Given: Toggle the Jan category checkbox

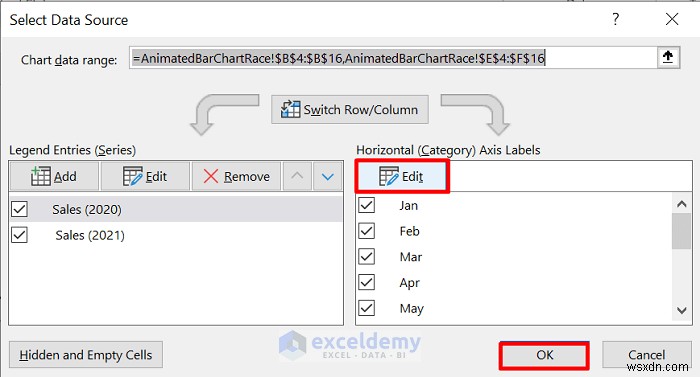Looking at the screenshot, I should coord(367,205).
